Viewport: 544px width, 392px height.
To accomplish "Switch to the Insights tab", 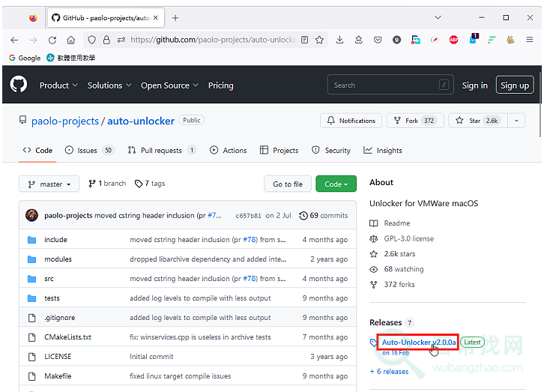I will pyautogui.click(x=382, y=151).
